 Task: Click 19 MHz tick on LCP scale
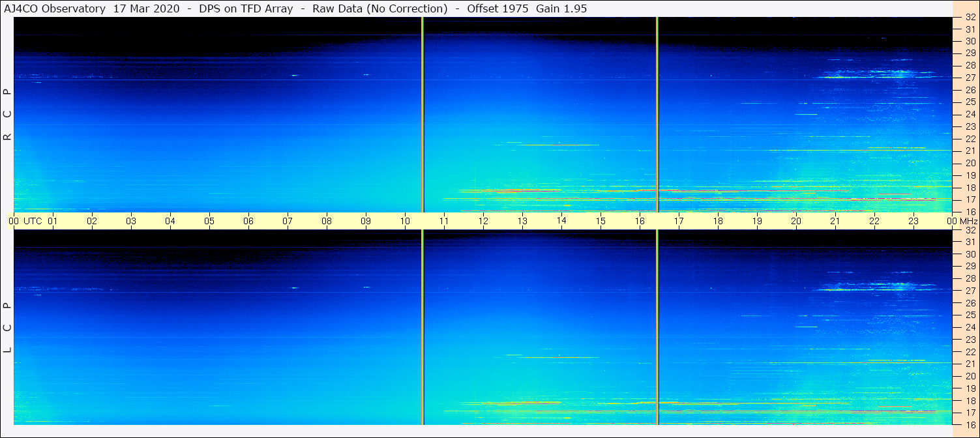970,388
